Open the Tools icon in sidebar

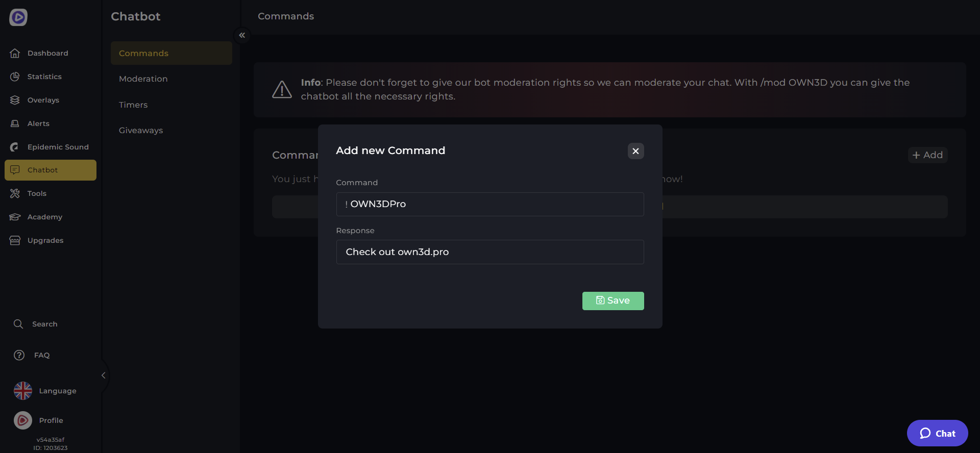pos(15,193)
